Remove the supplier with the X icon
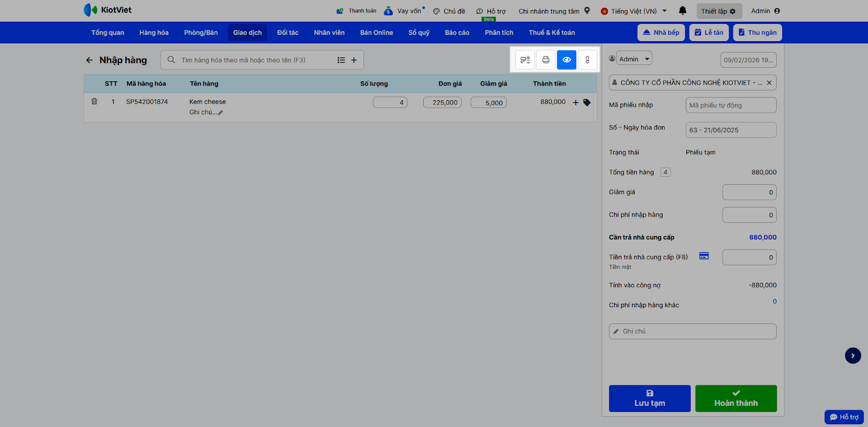The image size is (868, 427). click(x=769, y=83)
